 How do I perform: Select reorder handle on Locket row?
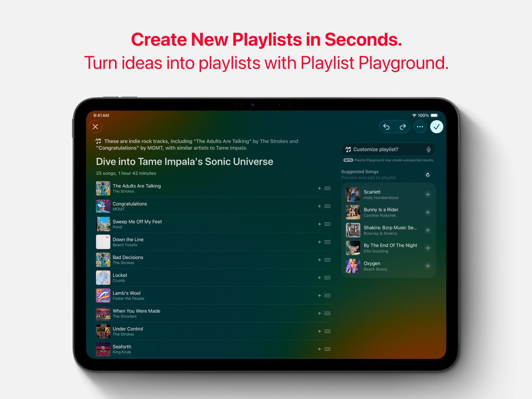(327, 278)
